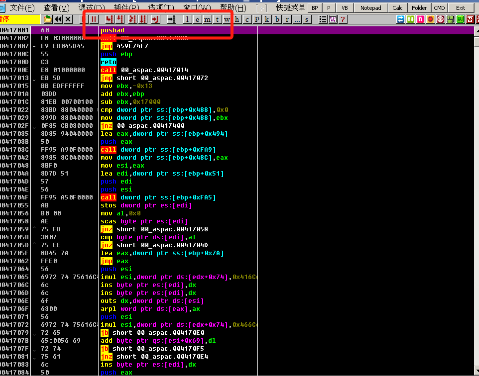Click the debugging options list icon

click(x=323, y=19)
